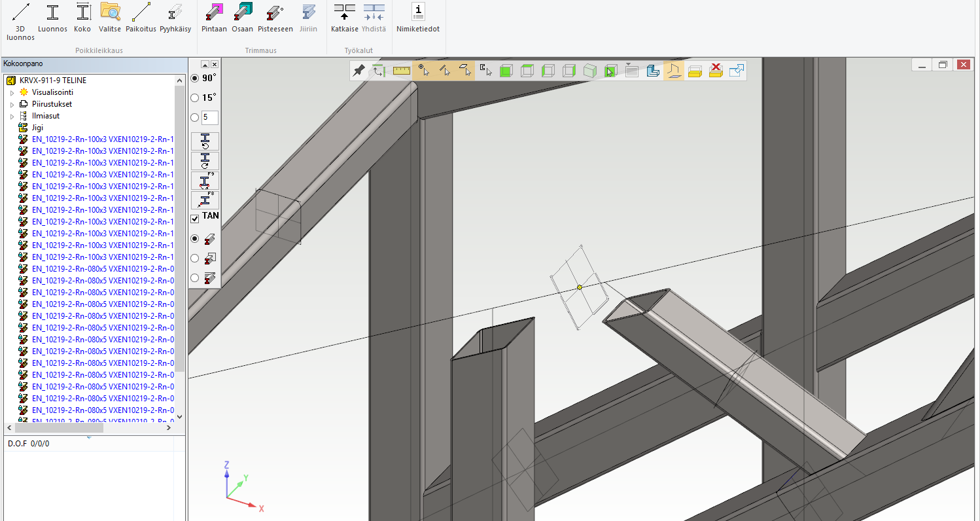
Task: Click the ruler measure icon
Action: [402, 71]
